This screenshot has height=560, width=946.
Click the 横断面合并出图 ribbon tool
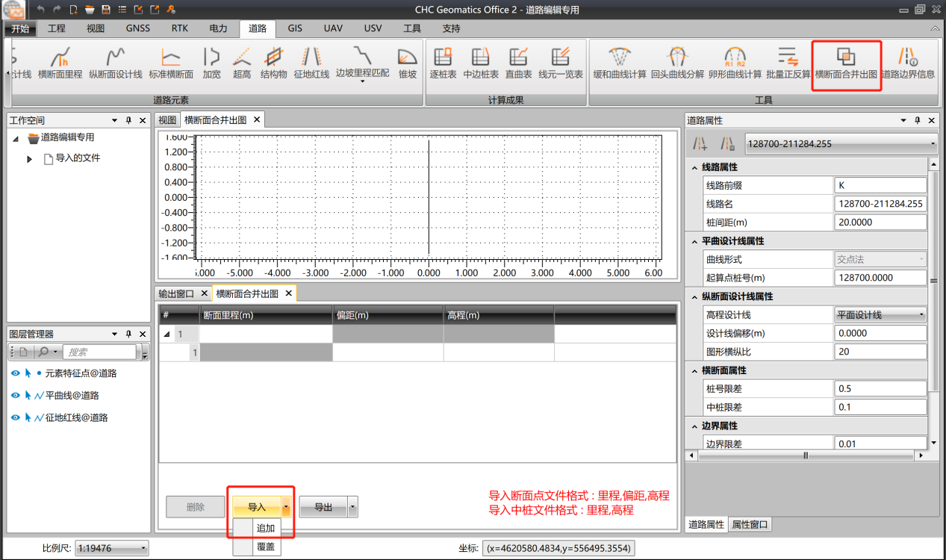(846, 63)
